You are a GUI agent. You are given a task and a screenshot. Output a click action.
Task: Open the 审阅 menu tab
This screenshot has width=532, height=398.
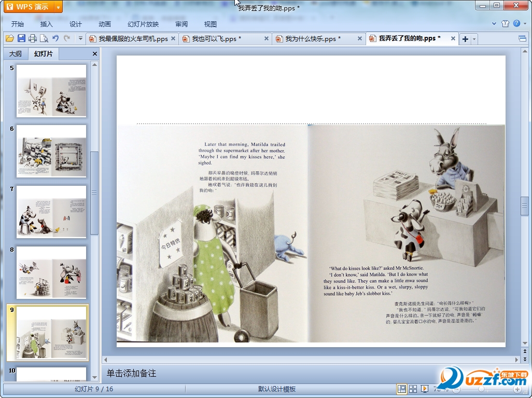tap(181, 24)
